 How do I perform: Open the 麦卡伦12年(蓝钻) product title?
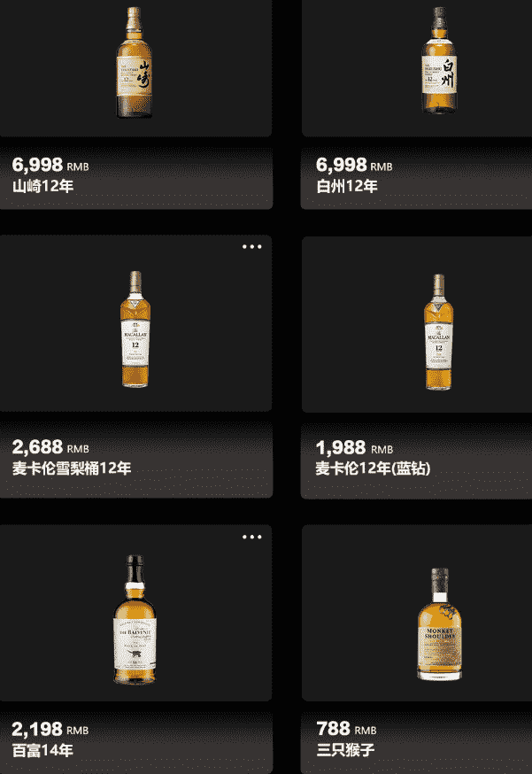[x=373, y=468]
